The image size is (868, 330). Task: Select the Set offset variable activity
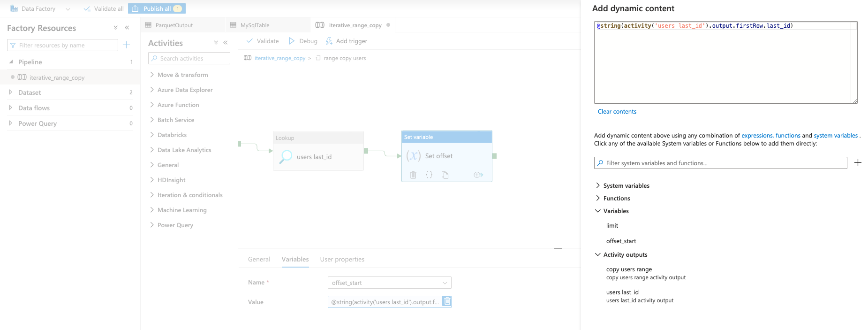(447, 156)
